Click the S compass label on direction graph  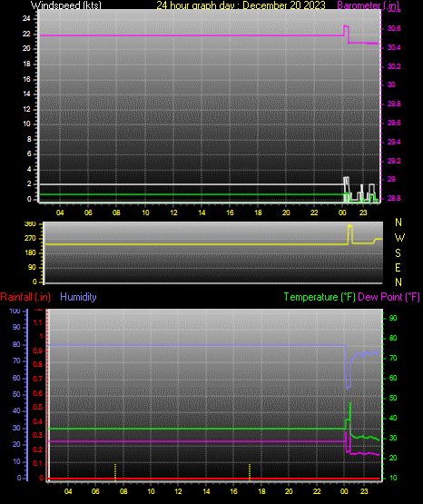(398, 253)
